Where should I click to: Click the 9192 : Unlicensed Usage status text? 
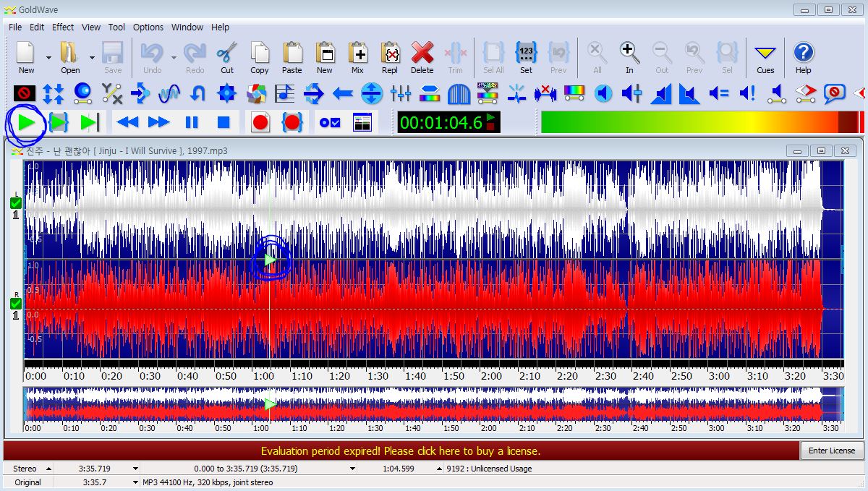pos(490,469)
